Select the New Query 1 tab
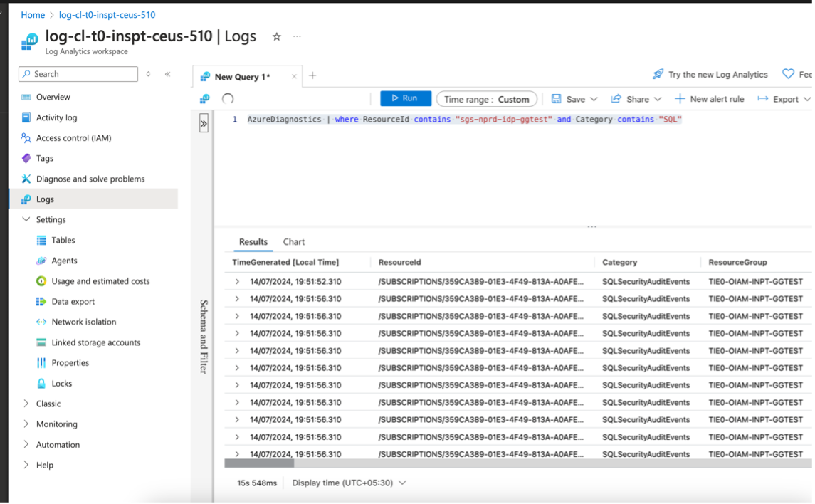 [x=242, y=77]
